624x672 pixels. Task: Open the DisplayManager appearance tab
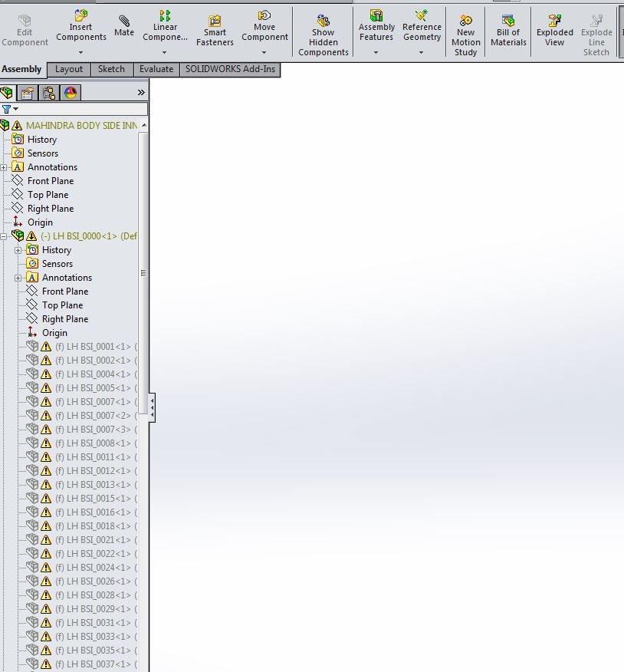click(71, 93)
